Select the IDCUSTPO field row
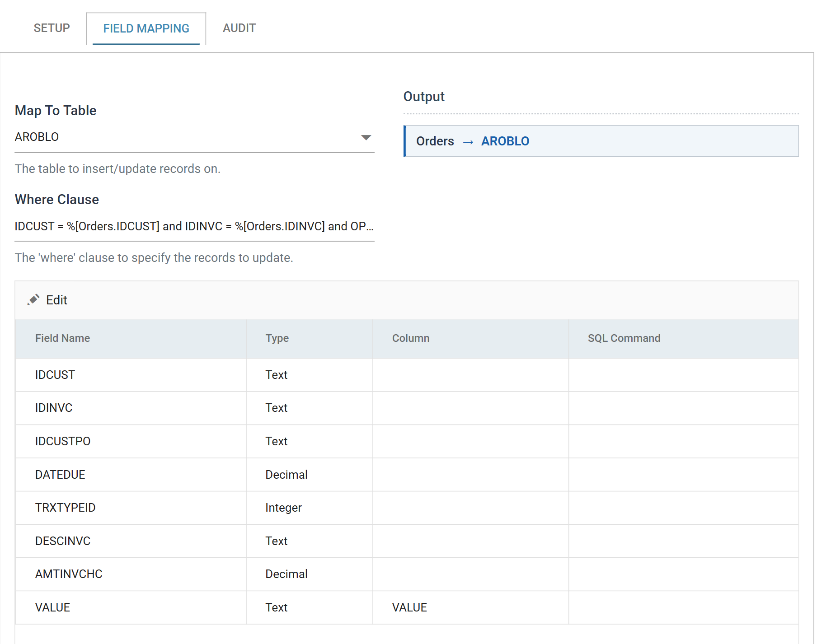 point(407,441)
